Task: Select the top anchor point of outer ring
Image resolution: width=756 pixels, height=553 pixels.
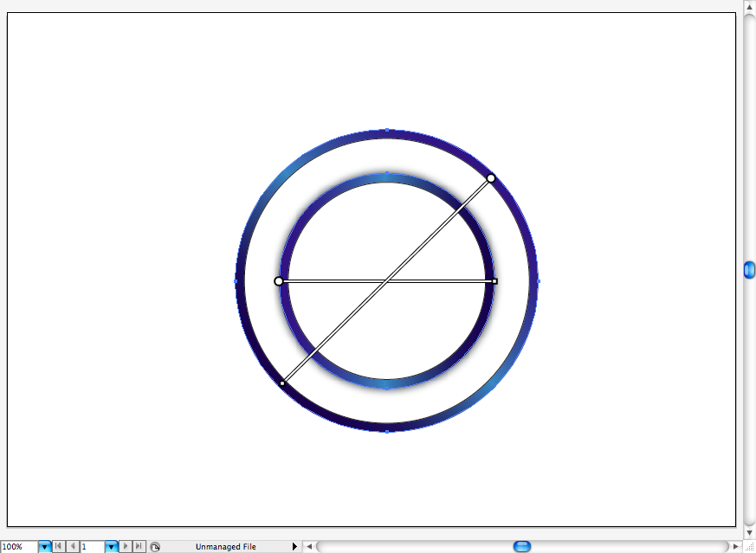Action: (x=387, y=130)
